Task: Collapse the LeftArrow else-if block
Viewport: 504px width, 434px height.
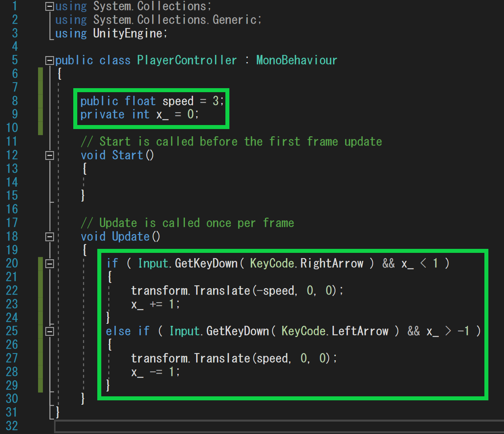Action: click(50, 331)
